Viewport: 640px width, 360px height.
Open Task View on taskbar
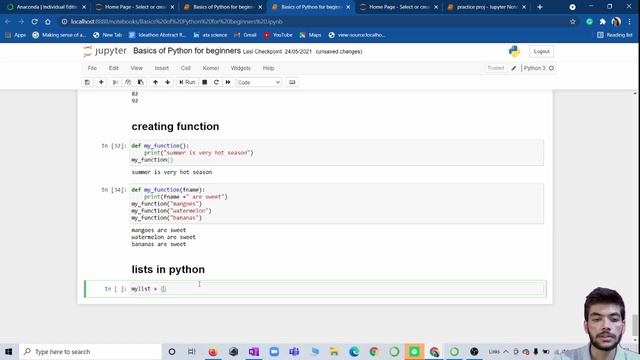[191, 351]
